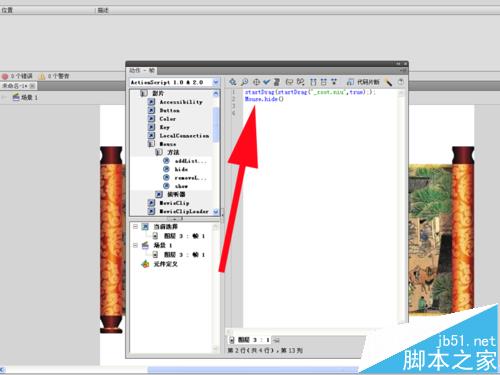Click the Expand all icon
The height and width of the screenshot is (375, 500).
tap(334, 82)
